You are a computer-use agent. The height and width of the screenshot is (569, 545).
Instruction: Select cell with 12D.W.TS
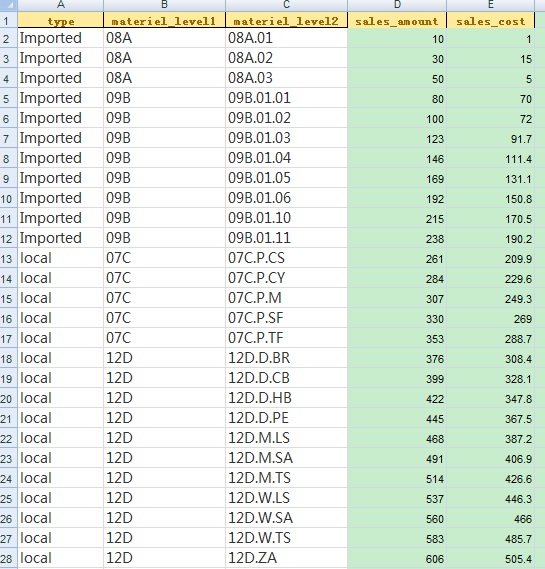click(286, 538)
